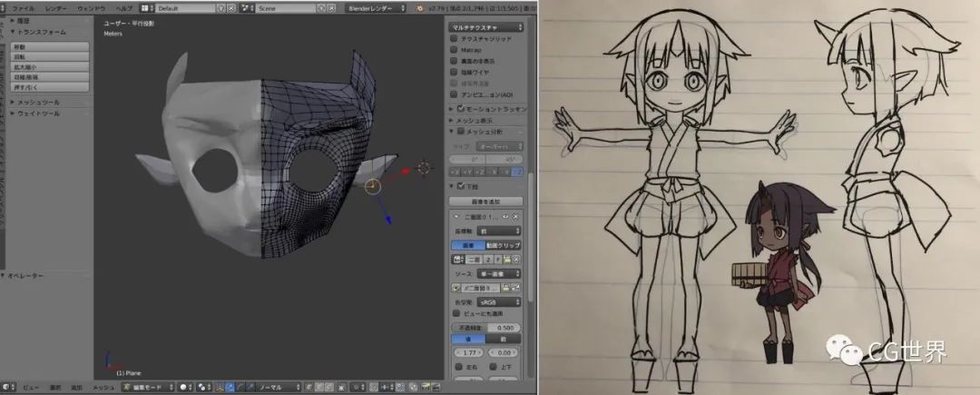Screen dimensions: 980x395
Task: Toggle 裏面の非表示 checkbox
Action: 455,61
